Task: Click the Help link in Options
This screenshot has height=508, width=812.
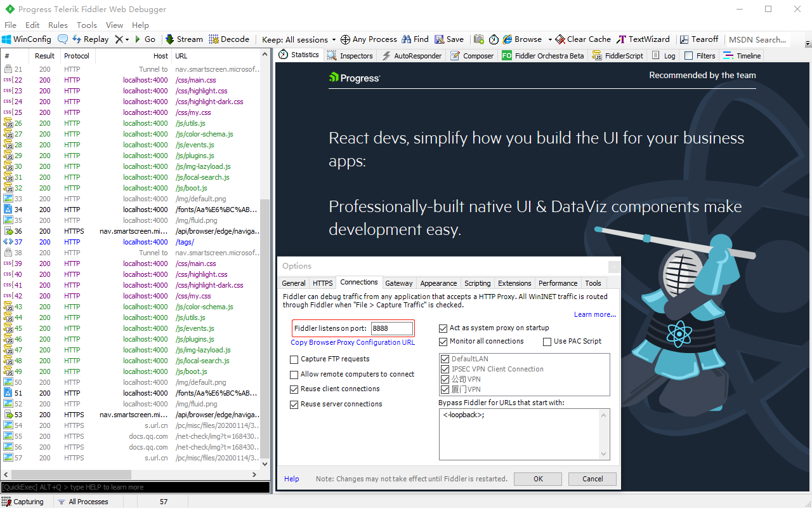Action: click(292, 479)
